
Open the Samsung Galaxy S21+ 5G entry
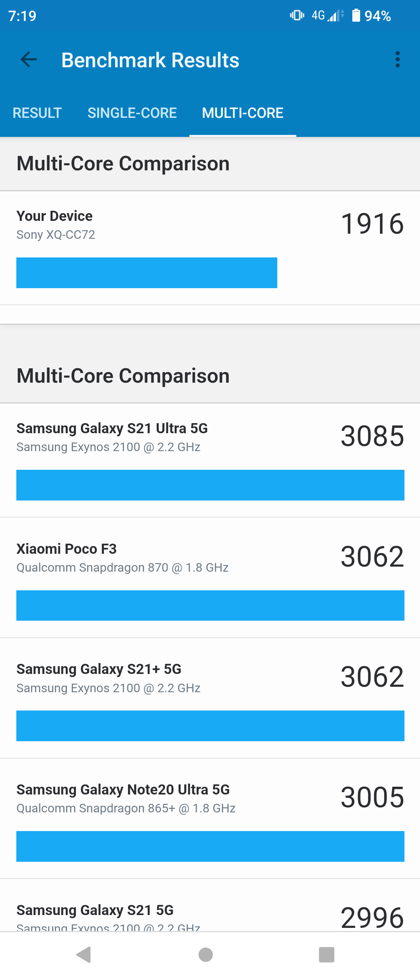pos(210,701)
